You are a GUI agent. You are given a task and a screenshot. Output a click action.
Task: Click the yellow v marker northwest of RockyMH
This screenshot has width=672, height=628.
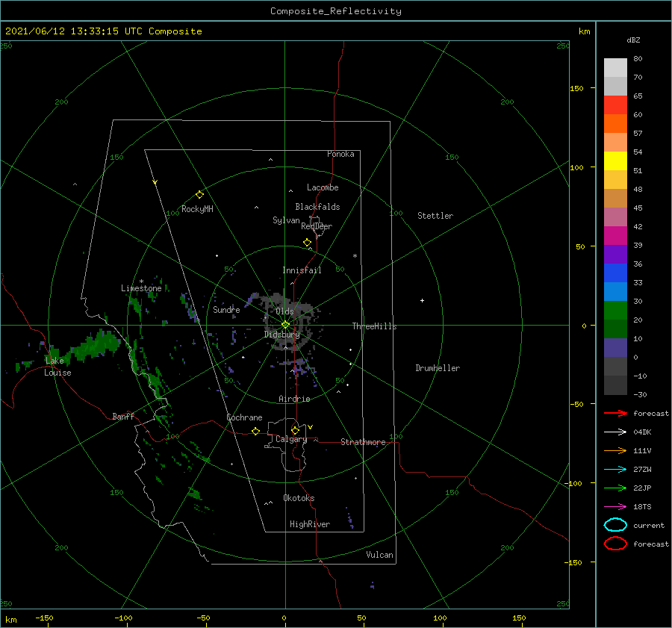155,182
